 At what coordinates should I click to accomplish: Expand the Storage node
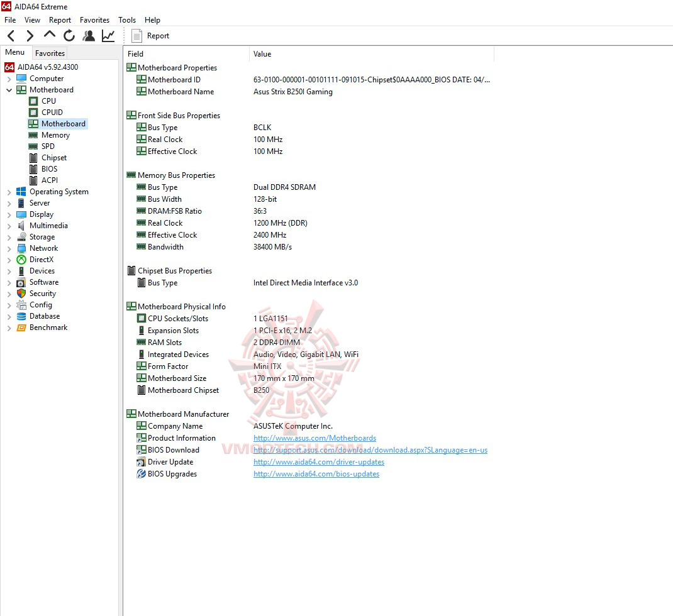coord(9,237)
